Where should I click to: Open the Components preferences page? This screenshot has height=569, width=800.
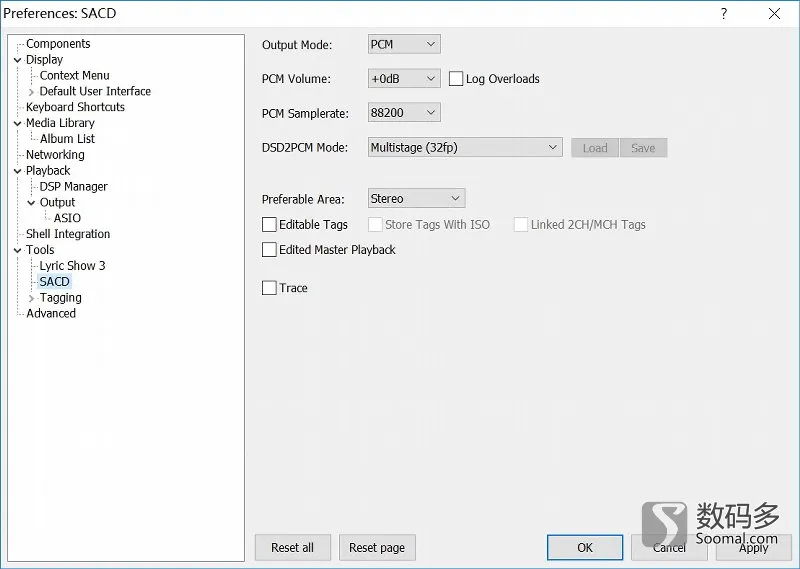click(x=58, y=44)
